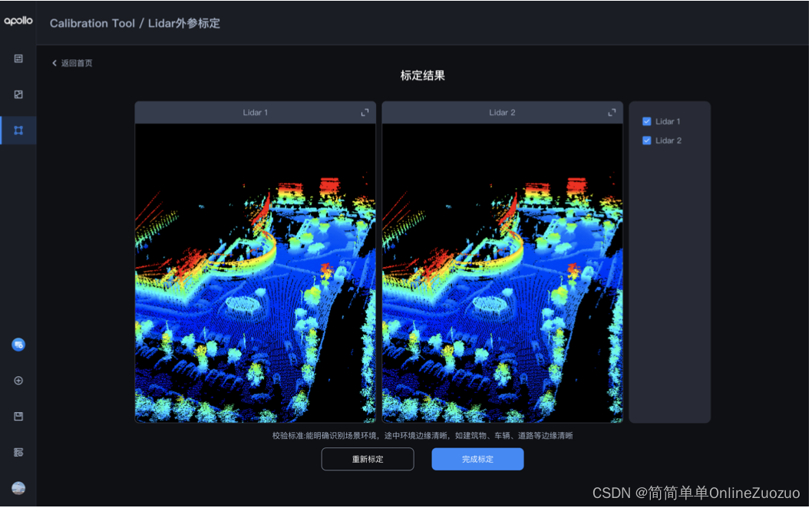Open the first sidebar list icon

(x=18, y=58)
